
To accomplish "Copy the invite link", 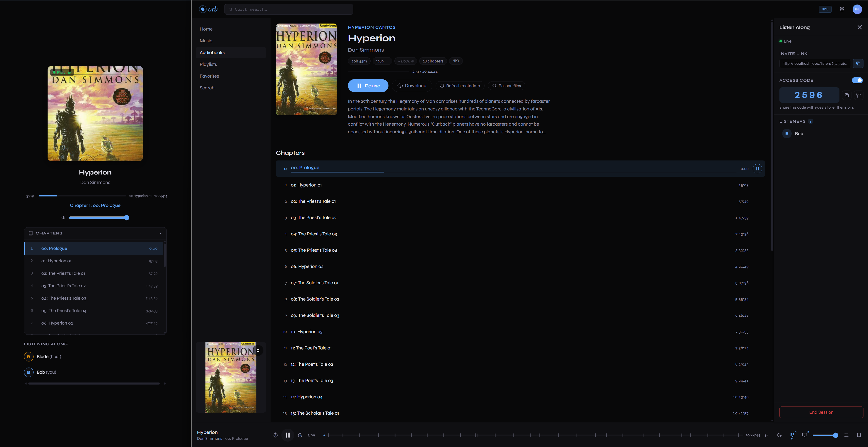I will [858, 63].
